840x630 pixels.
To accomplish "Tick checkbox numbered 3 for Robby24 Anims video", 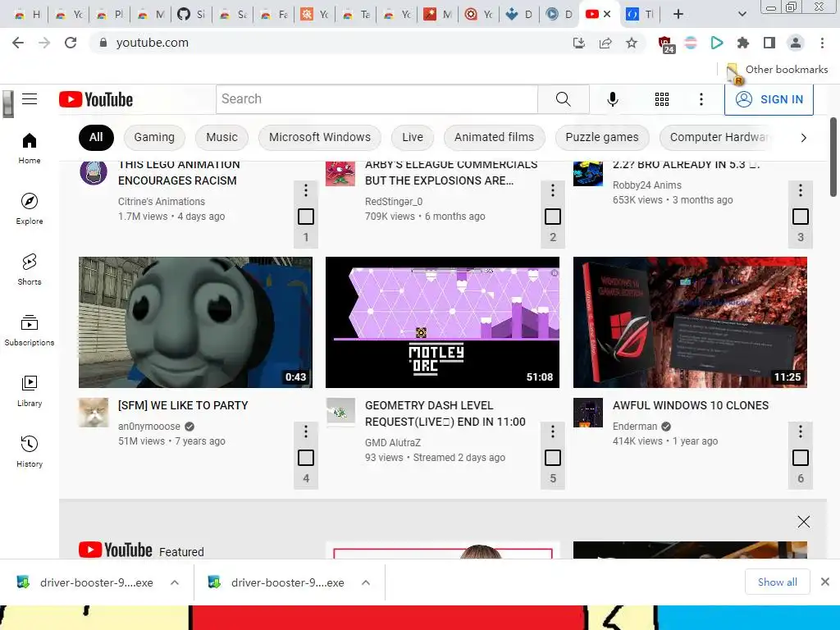I will coord(801,217).
